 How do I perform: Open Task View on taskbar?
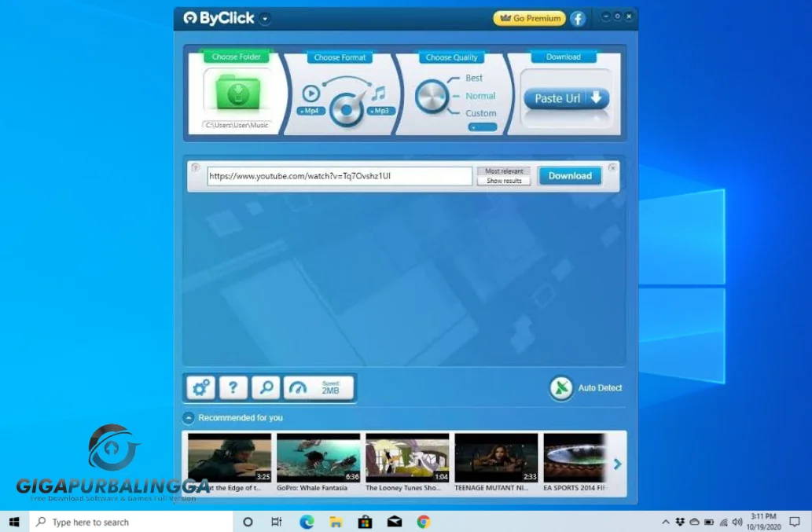pyautogui.click(x=277, y=522)
